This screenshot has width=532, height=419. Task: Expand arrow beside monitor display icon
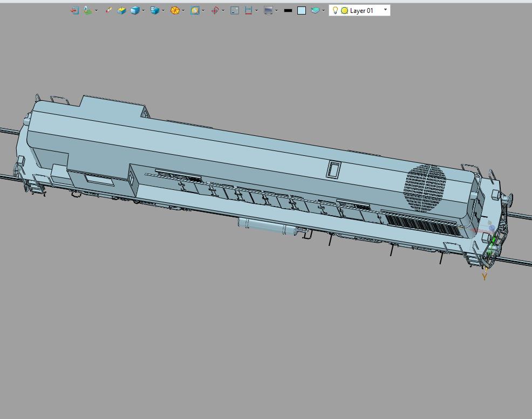pos(276,10)
